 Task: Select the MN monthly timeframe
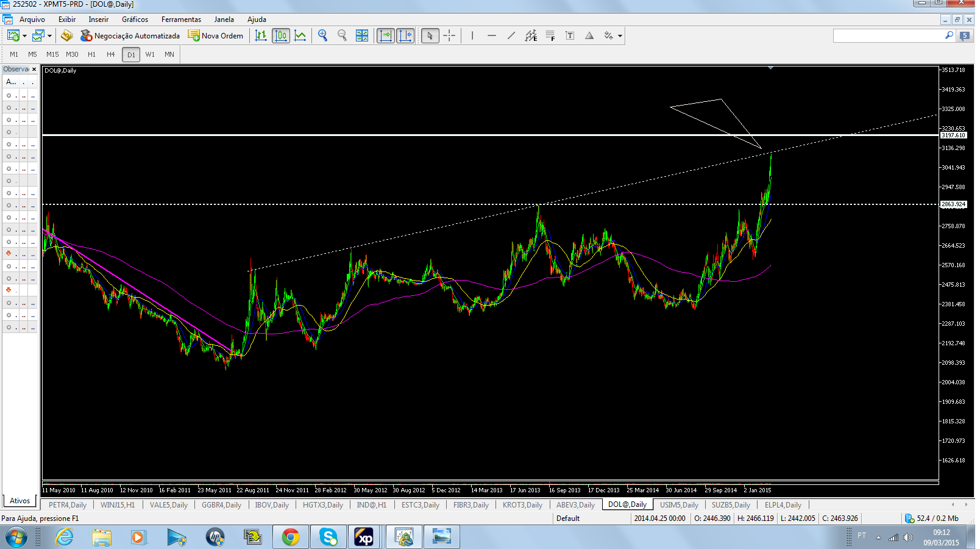coord(169,54)
